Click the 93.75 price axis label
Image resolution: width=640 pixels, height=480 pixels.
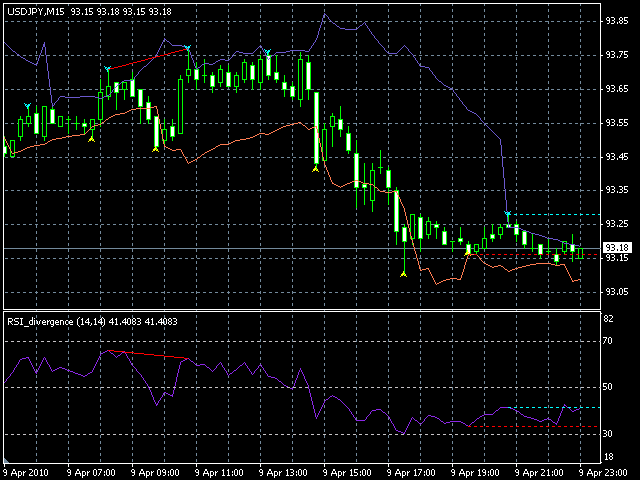click(x=617, y=55)
